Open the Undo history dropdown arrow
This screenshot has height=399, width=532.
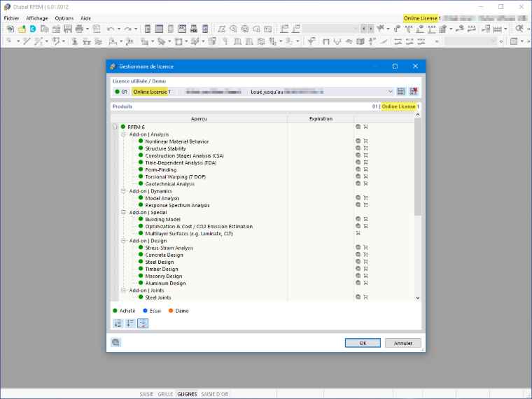click(119, 29)
